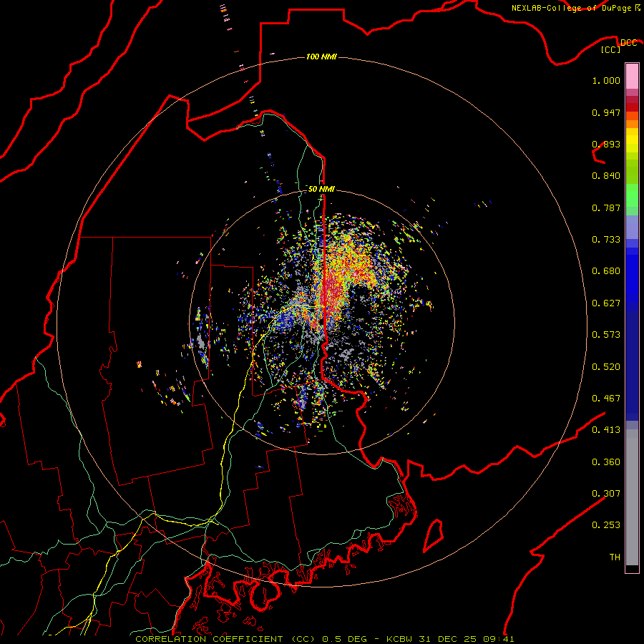Screen dimensions: 644x644
Task: Pick the bright green color bar segment
Action: [632, 195]
